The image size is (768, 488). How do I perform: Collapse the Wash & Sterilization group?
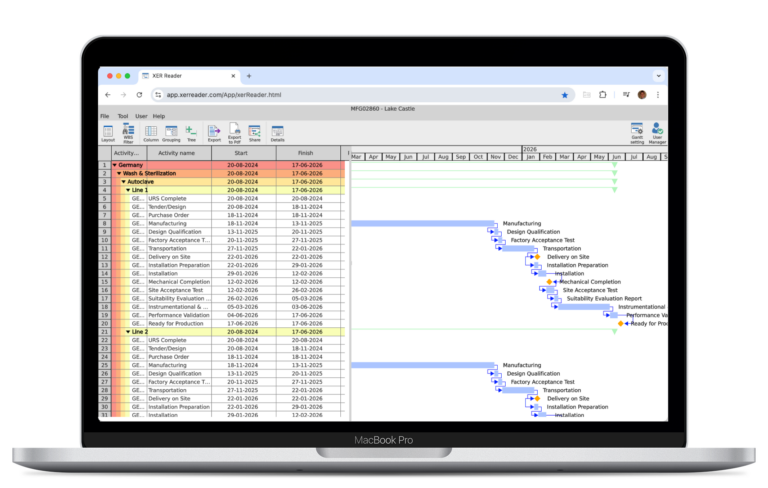pyautogui.click(x=119, y=173)
